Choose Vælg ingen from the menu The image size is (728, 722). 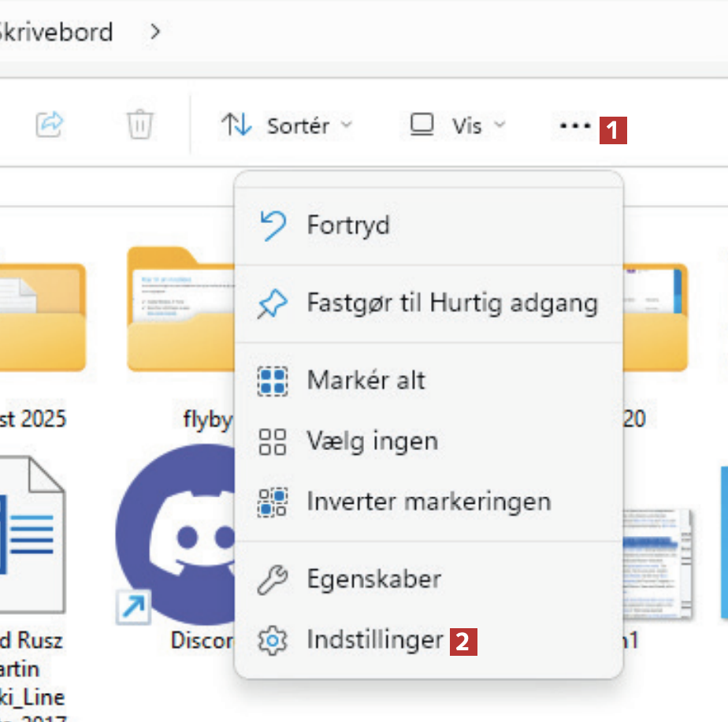[372, 441]
